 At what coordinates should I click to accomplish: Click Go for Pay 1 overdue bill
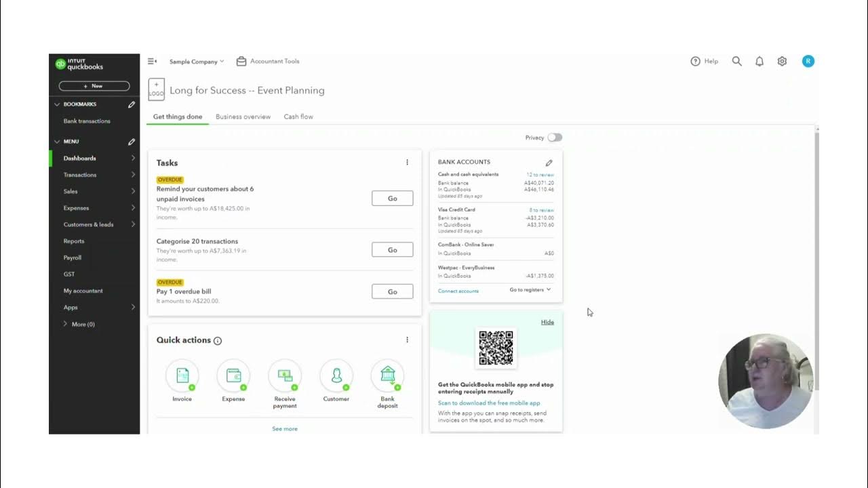coord(392,291)
